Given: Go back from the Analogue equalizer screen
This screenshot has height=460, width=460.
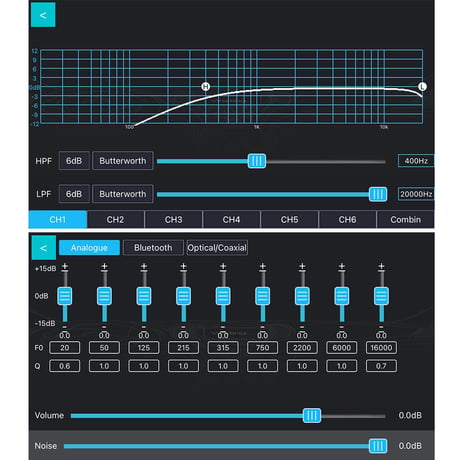Looking at the screenshot, I should tap(43, 248).
